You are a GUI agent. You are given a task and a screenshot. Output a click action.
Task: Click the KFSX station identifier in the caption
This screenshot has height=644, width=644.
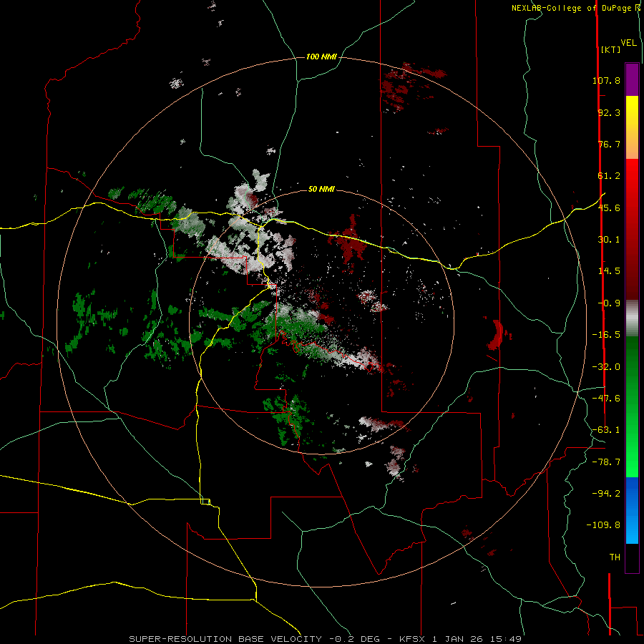[x=413, y=639]
